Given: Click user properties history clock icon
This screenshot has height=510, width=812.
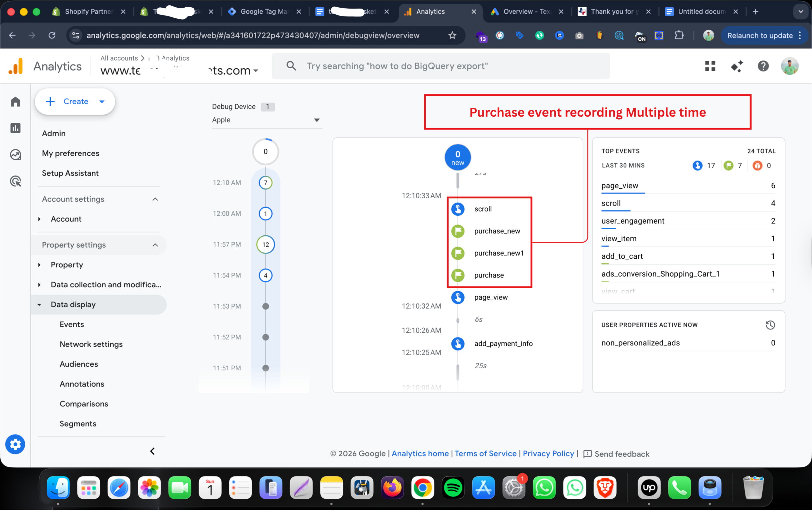Looking at the screenshot, I should (x=770, y=325).
